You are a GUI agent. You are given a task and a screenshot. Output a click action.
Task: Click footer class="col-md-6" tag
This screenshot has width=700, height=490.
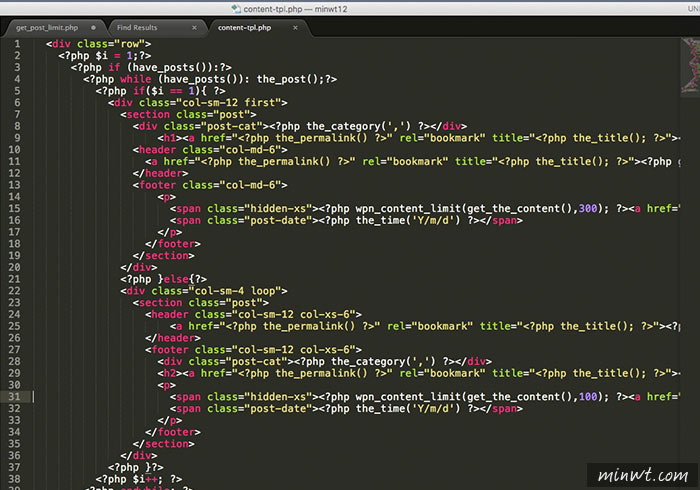(x=210, y=185)
